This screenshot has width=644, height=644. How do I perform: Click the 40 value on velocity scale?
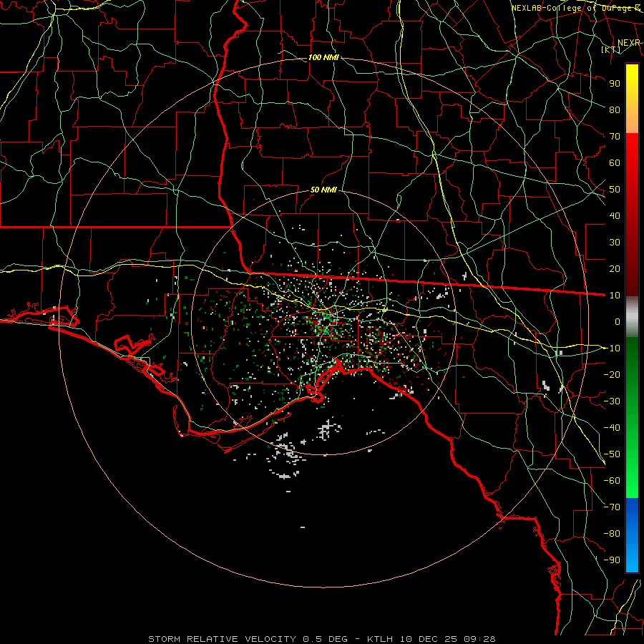click(615, 215)
